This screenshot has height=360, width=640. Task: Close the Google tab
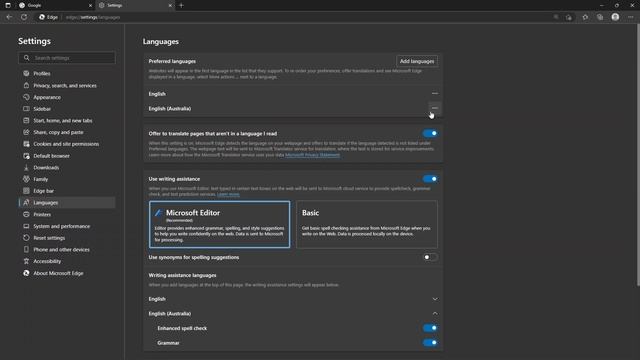click(90, 5)
